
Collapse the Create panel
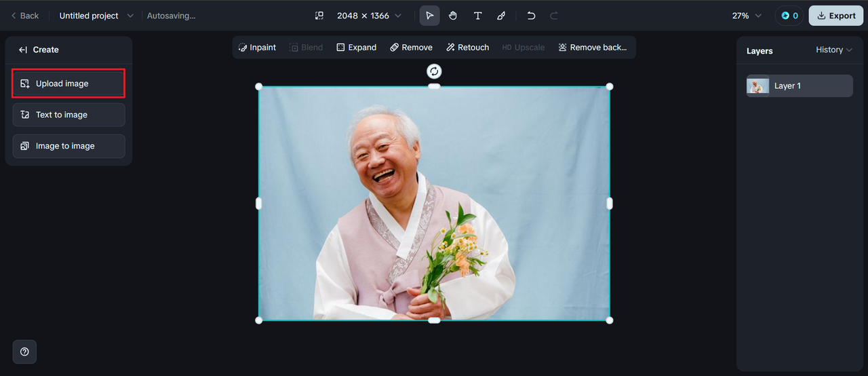click(x=23, y=50)
